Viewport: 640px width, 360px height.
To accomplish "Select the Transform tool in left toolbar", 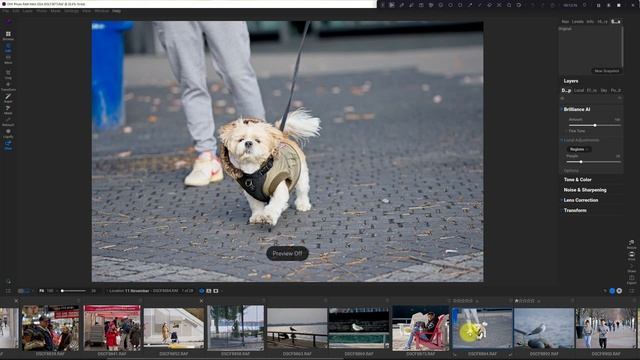I will 8,86.
